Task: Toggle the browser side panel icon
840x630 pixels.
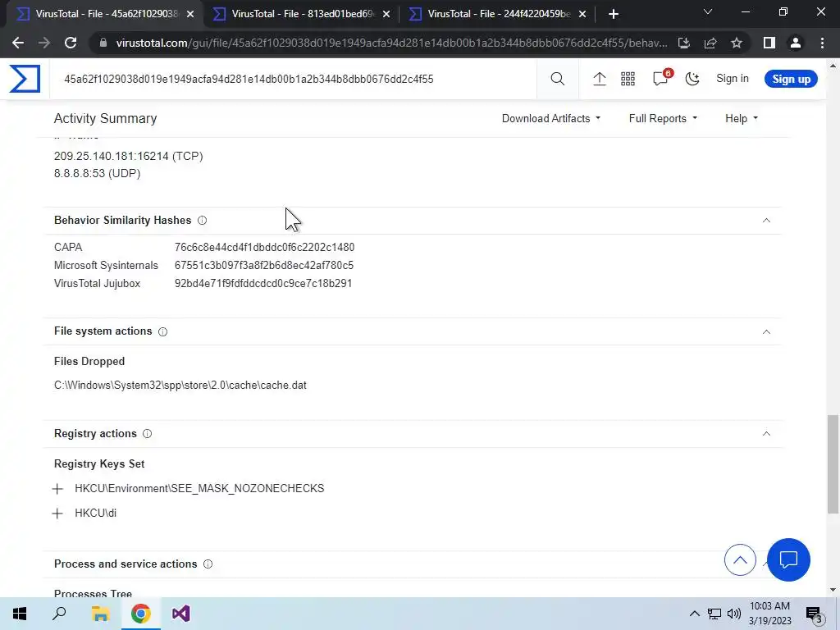Action: click(769, 43)
